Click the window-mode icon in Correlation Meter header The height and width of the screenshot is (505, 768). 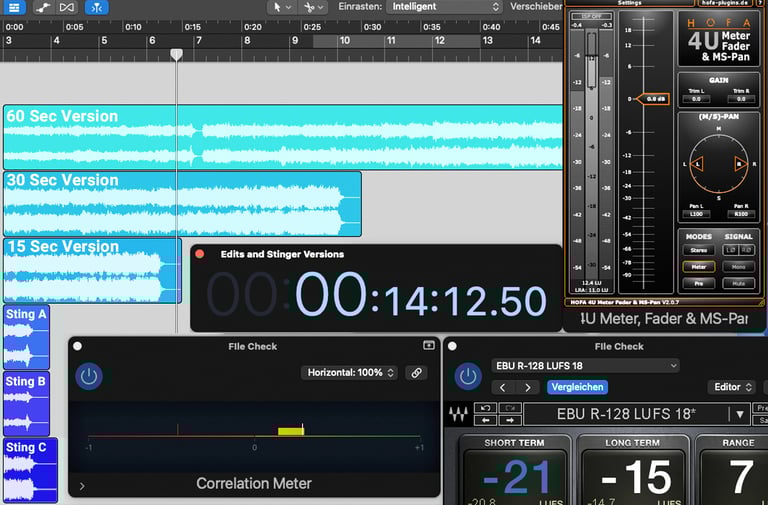[429, 345]
